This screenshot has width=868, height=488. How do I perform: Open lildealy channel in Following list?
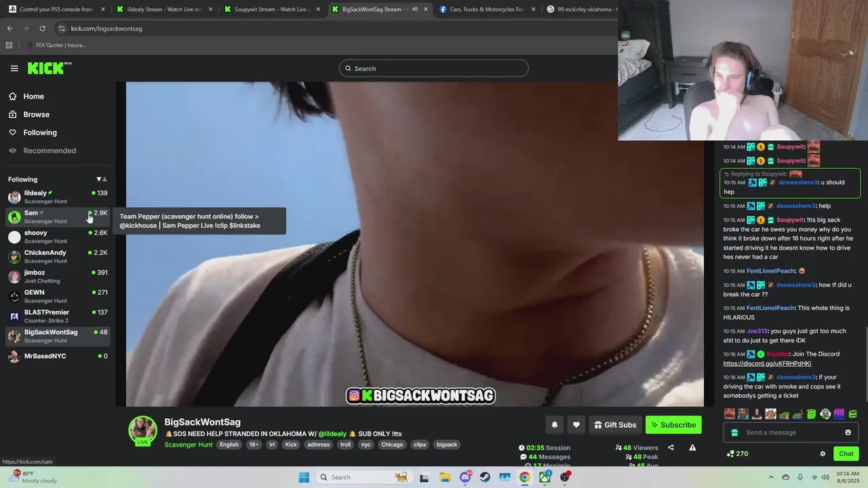[x=58, y=197]
